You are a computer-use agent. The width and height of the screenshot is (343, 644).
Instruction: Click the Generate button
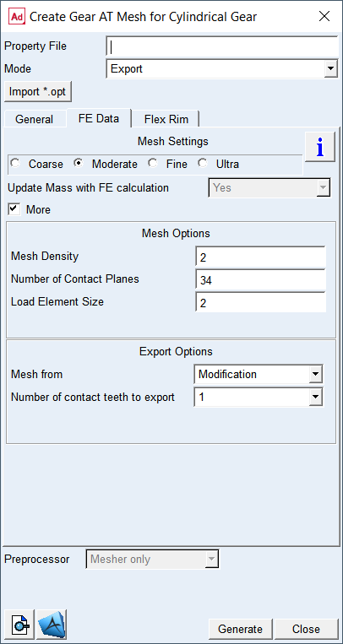(240, 629)
